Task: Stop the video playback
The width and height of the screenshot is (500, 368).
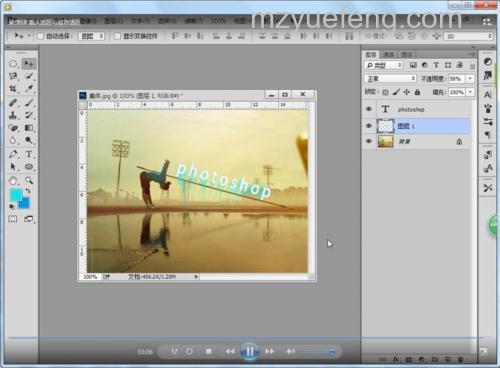Action: tap(209, 351)
